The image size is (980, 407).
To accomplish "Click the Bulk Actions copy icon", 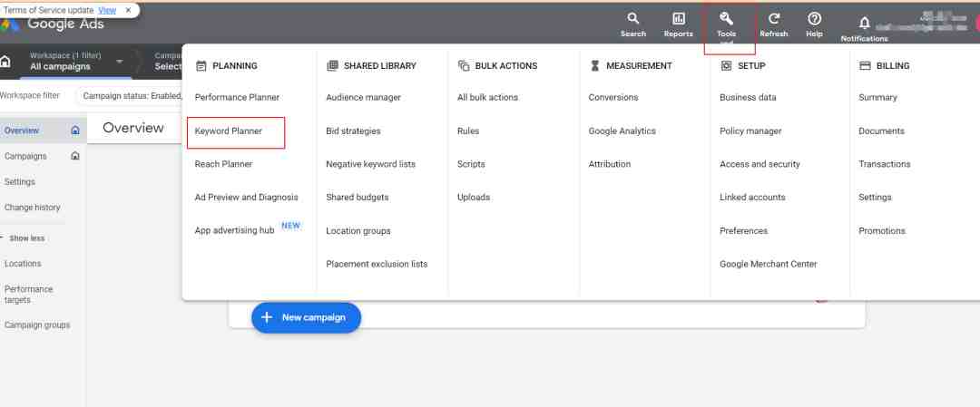I will pyautogui.click(x=463, y=65).
